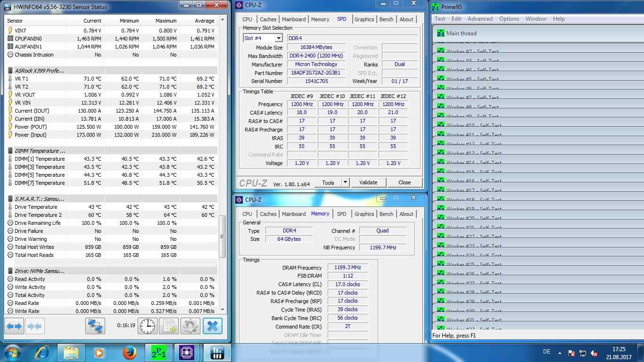Click the Micron Technology manufacturer field
This screenshot has width=644, height=362.
point(316,65)
